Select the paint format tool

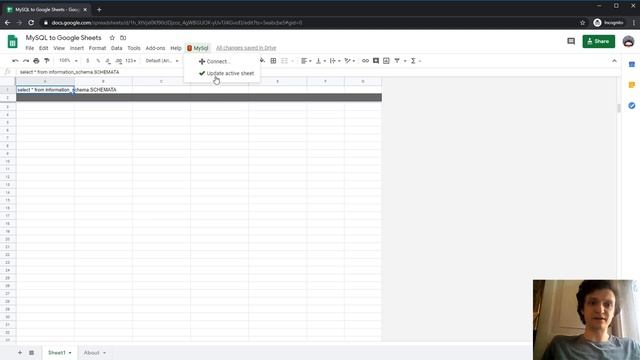[47, 61]
